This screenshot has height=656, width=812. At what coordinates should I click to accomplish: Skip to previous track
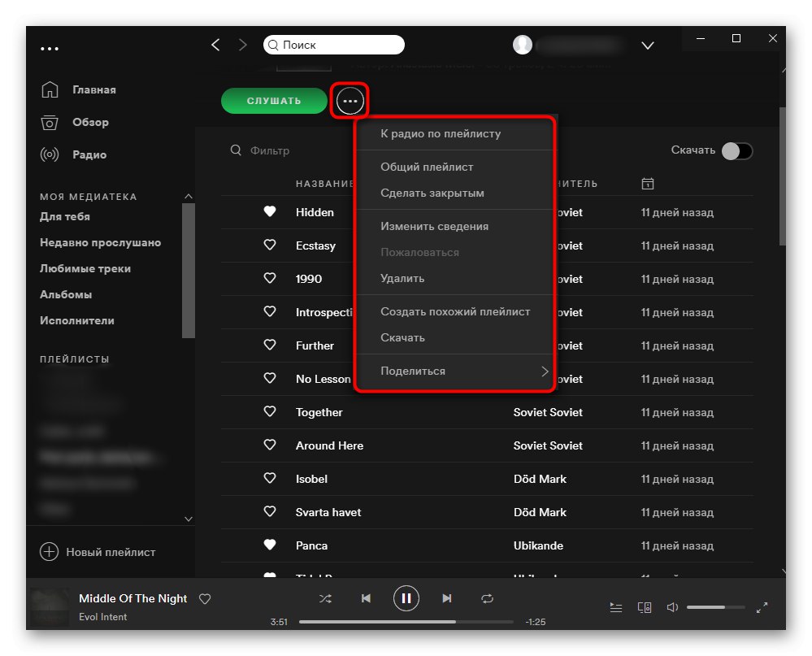tap(366, 598)
